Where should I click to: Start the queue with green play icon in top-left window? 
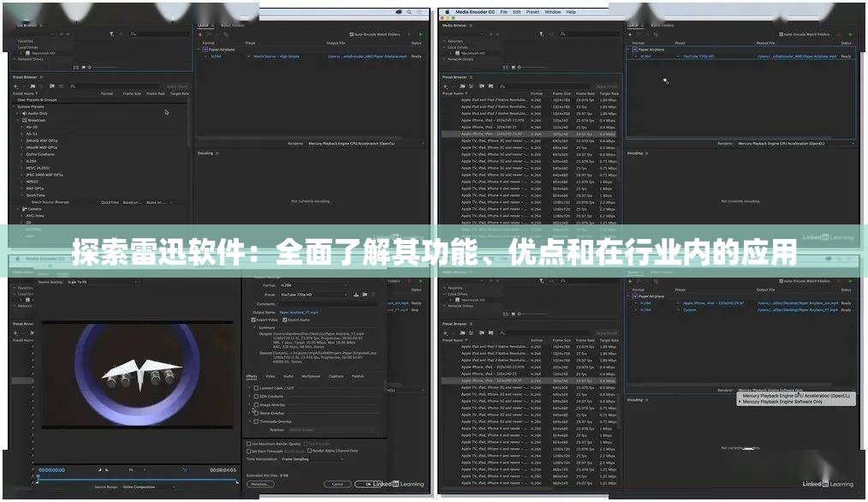[420, 34]
